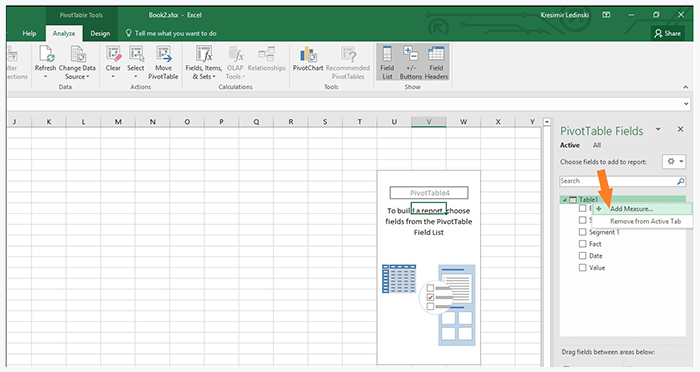Open the Select dropdown arrow
Viewport: 700px width, 372px height.
pos(136,77)
